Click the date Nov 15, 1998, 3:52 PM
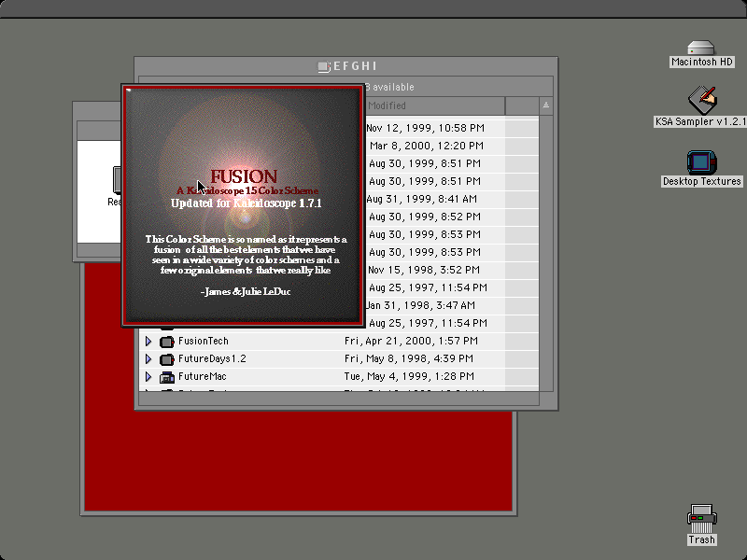Image resolution: width=747 pixels, height=560 pixels. tap(424, 270)
